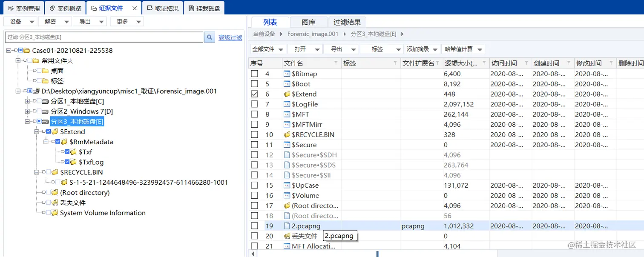Check the (Root directory) checkbox in tree
Image resolution: width=644 pixels, height=257 pixels.
pos(48,193)
